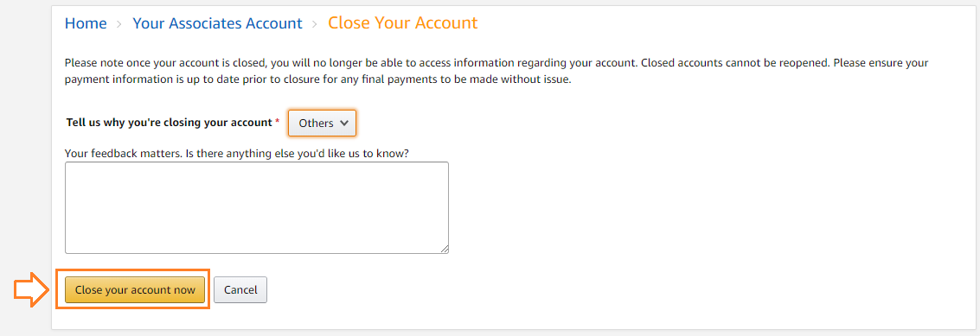Focus the feedback text area

click(256, 207)
